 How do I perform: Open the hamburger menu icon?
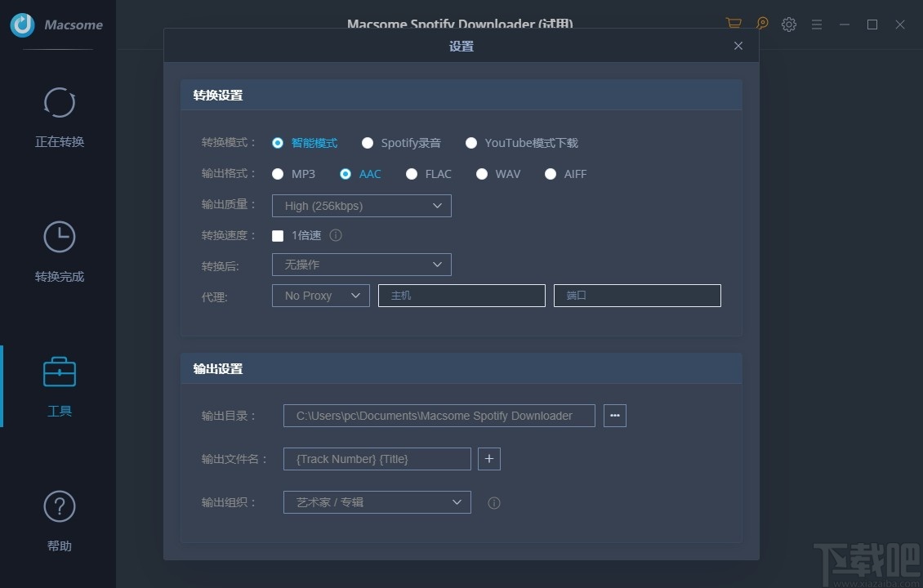tap(817, 24)
